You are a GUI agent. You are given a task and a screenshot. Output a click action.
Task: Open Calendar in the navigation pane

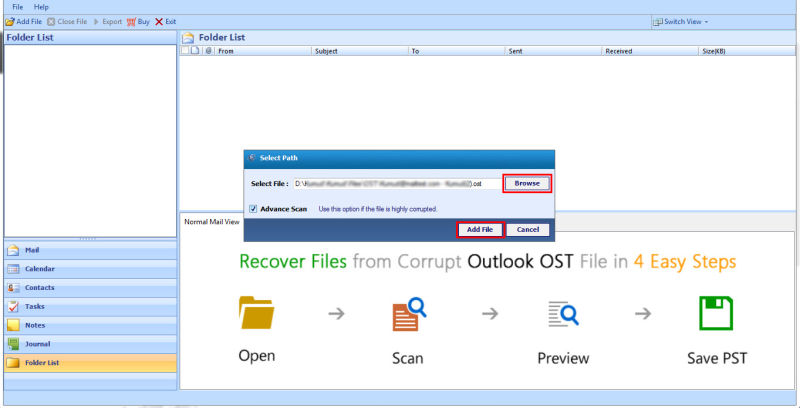pyautogui.click(x=90, y=269)
